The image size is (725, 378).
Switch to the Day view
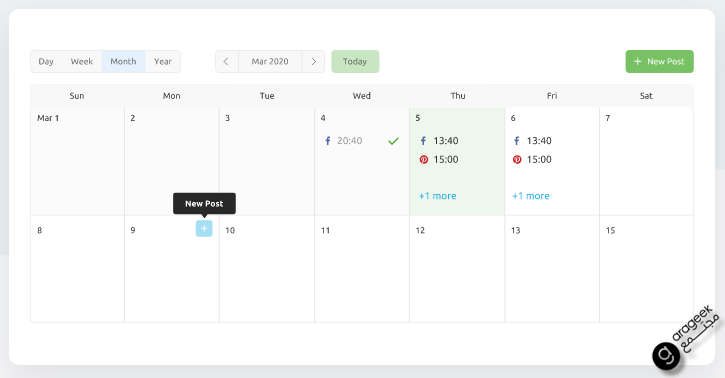click(46, 61)
